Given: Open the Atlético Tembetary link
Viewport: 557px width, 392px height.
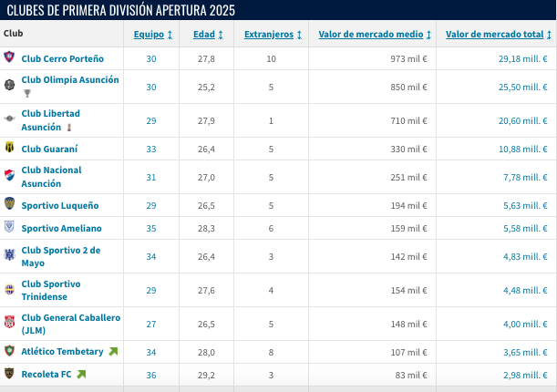Looking at the screenshot, I should [x=62, y=352].
